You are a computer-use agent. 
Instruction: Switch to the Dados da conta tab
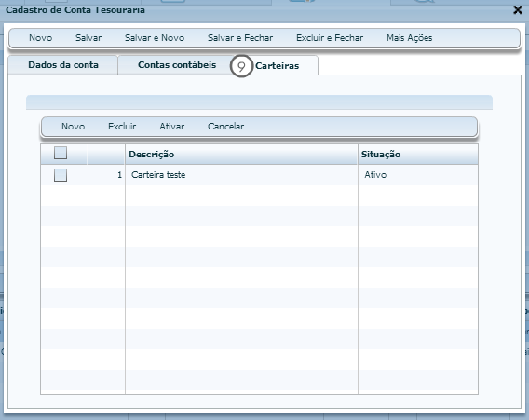click(63, 65)
